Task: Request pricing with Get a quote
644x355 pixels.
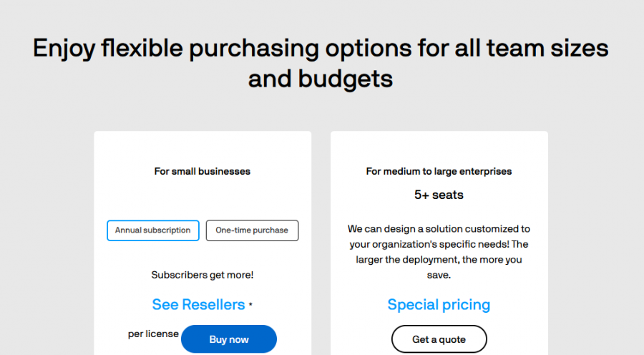Action: point(439,339)
